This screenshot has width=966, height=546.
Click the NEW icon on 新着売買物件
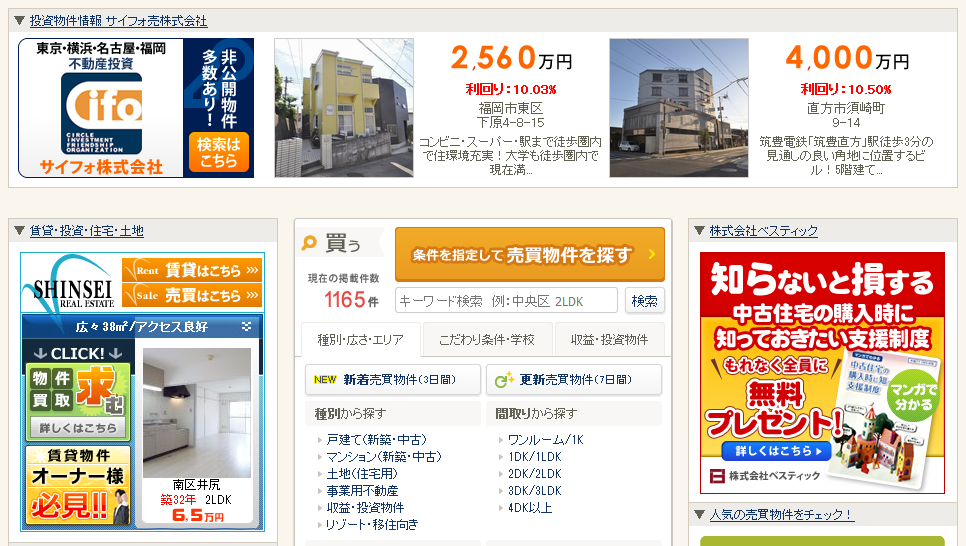pos(325,380)
